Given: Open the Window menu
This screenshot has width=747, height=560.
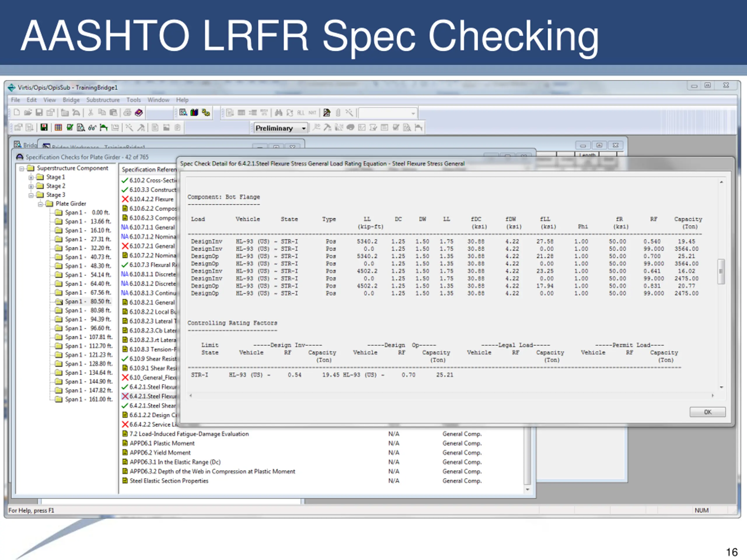Looking at the screenshot, I should point(158,100).
